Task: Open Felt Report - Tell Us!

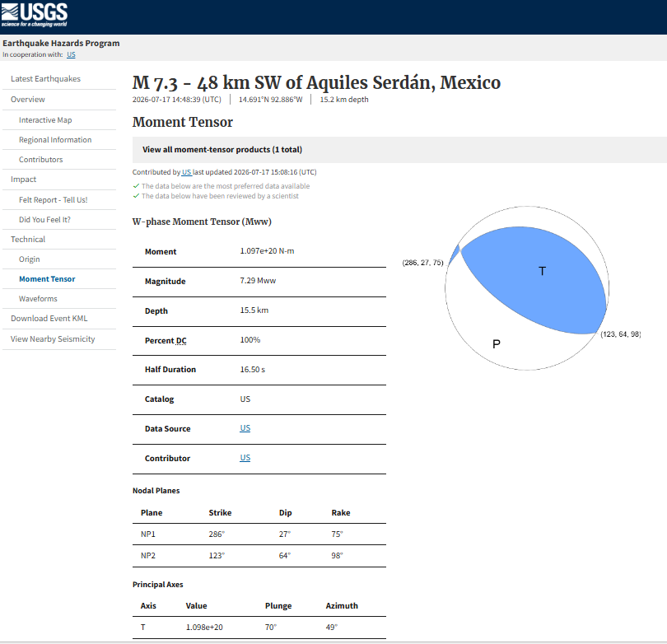Action: point(54,199)
